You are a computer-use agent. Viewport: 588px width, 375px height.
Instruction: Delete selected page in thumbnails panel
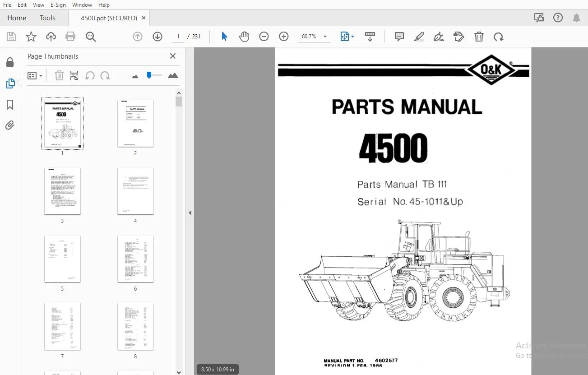click(x=59, y=76)
